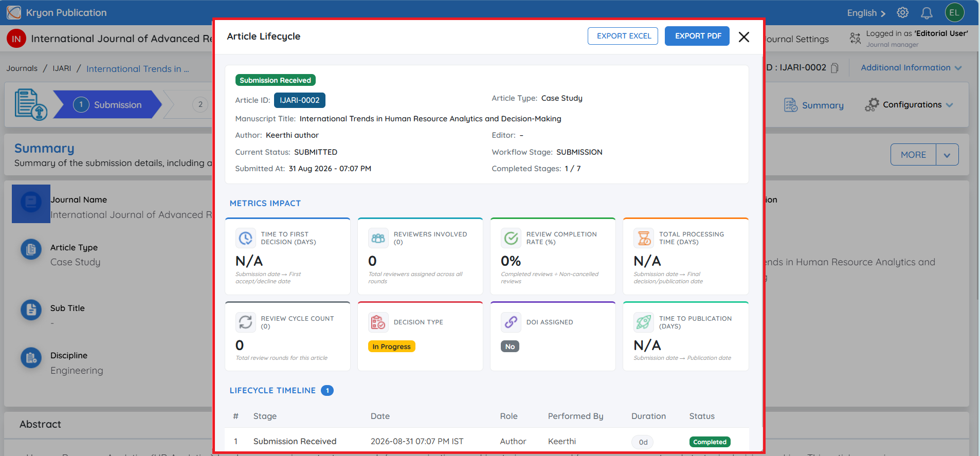
Task: Click the In Progress decision badge
Action: click(391, 346)
